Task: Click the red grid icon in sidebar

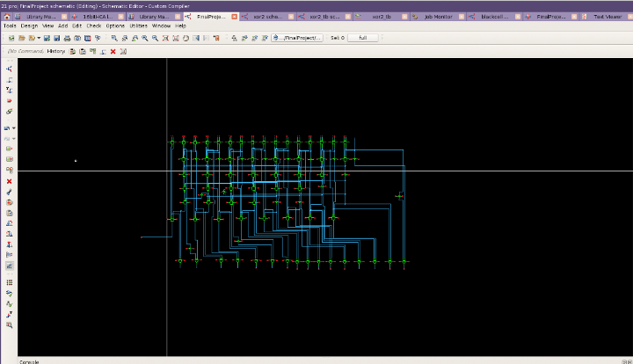Action: [10, 282]
